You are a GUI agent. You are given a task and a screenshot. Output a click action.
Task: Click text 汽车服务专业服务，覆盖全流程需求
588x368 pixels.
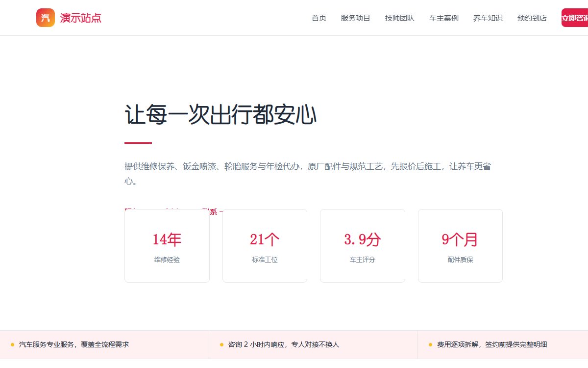coord(74,344)
